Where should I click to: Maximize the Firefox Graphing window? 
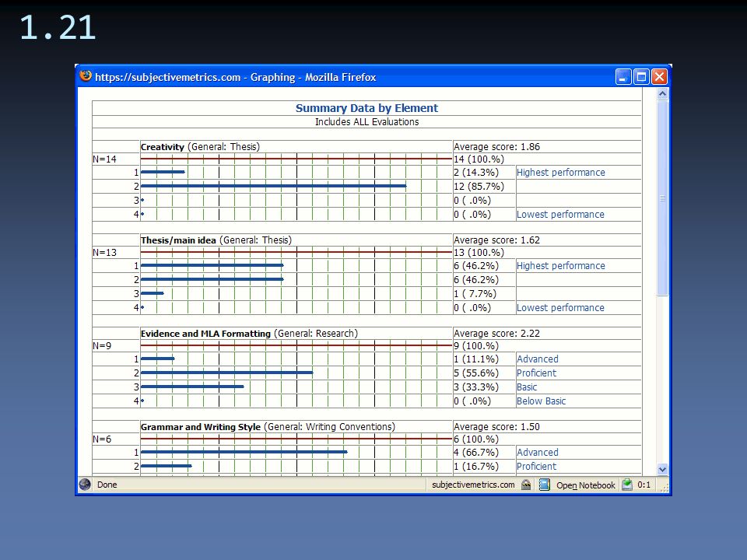641,77
